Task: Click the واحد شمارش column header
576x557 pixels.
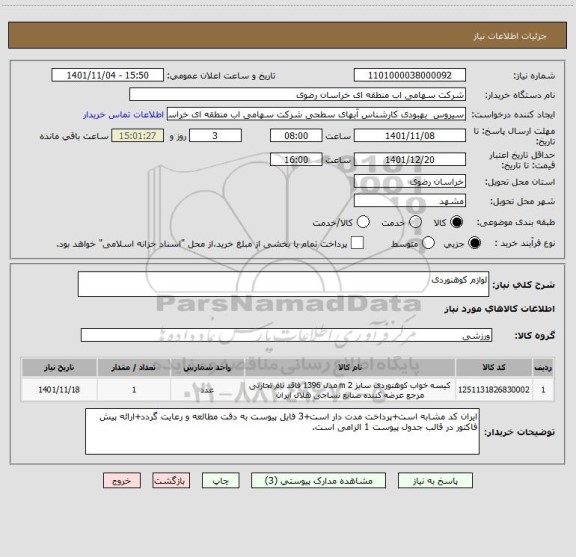Action: [x=207, y=367]
